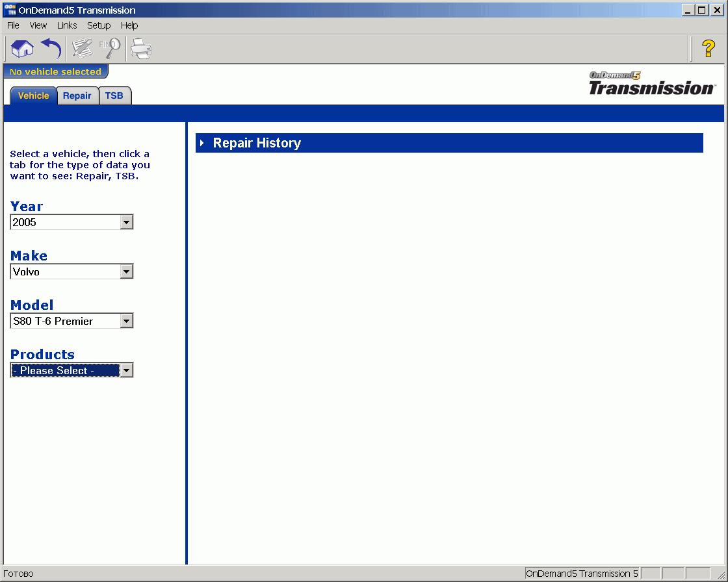728x582 pixels.
Task: Switch to the TSB tab
Action: click(114, 95)
